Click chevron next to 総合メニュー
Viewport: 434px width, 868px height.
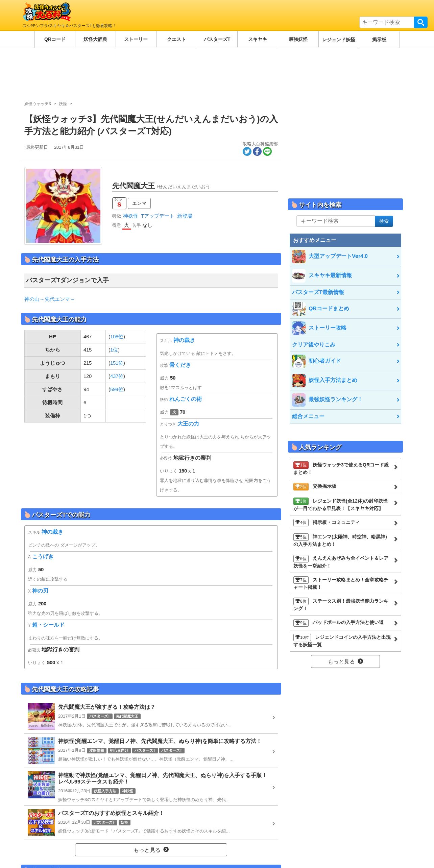point(398,416)
